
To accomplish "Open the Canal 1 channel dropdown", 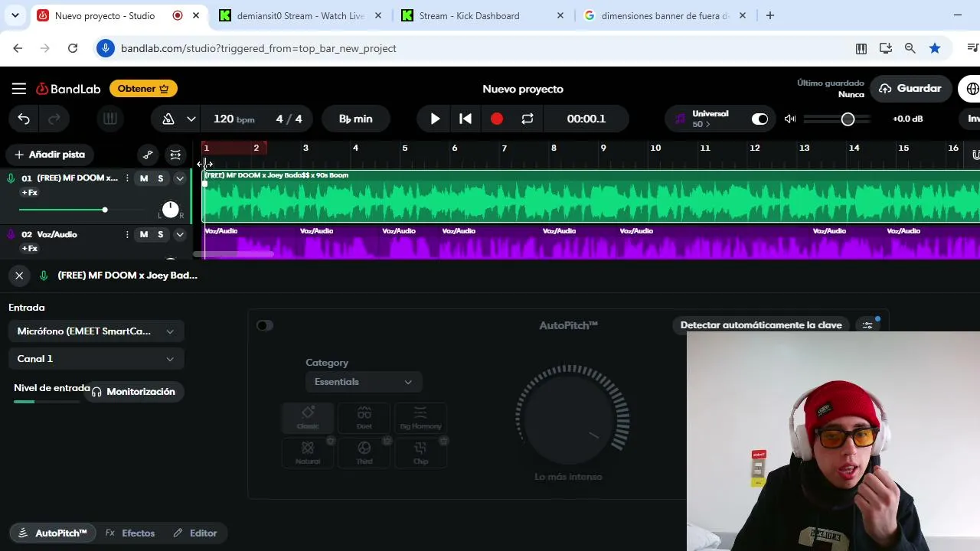I will [x=96, y=359].
